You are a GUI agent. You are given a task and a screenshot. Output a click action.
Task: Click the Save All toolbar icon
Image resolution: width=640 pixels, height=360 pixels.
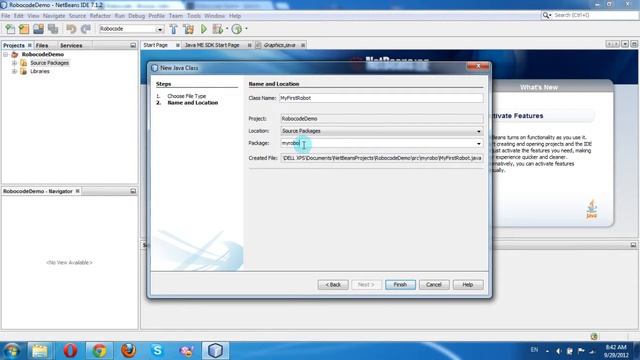coord(53,29)
